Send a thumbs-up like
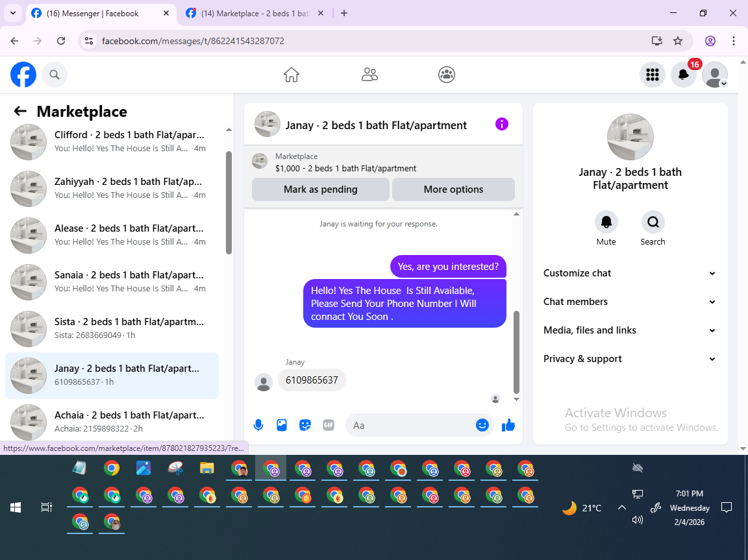 point(508,425)
